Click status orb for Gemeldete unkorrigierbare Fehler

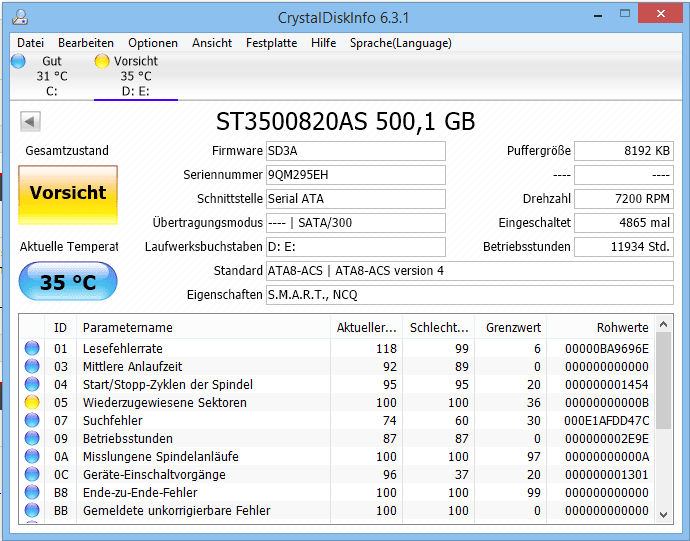tap(32, 511)
